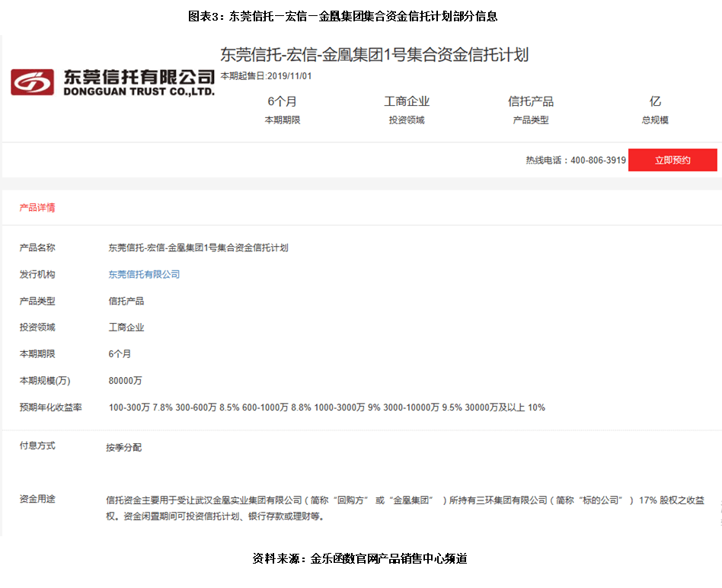Image resolution: width=722 pixels, height=588 pixels.
Task: Click the 本期期限 row label in details
Action: click(37, 354)
